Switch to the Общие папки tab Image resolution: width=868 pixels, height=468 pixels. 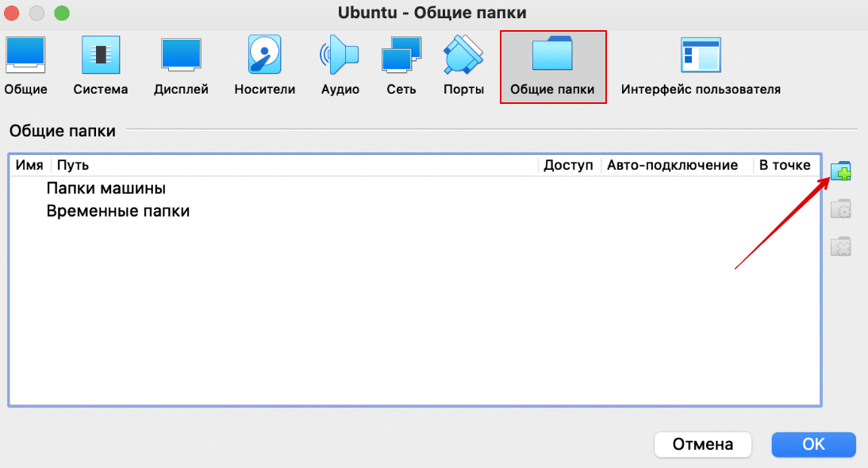[x=553, y=67]
